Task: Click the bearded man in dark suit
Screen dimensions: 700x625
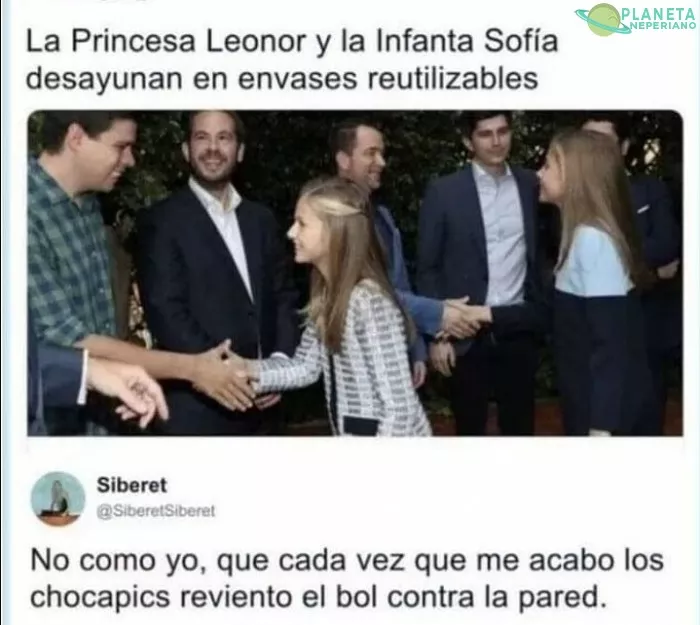Action: [210, 268]
